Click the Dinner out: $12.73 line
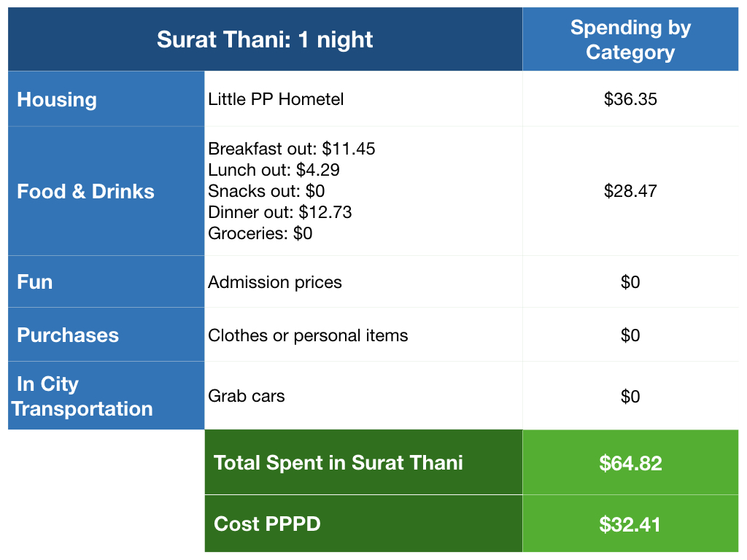The width and height of the screenshot is (747, 560). 279,212
